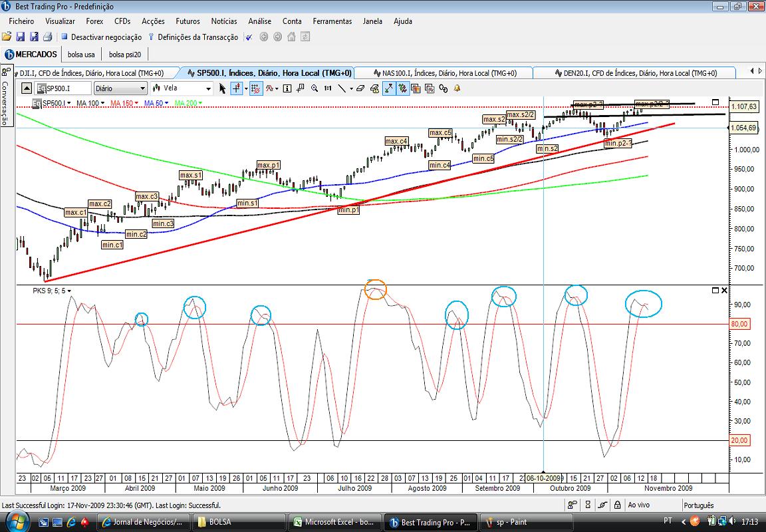The image size is (766, 532).
Task: Click the save chart template icon
Action: [x=416, y=88]
